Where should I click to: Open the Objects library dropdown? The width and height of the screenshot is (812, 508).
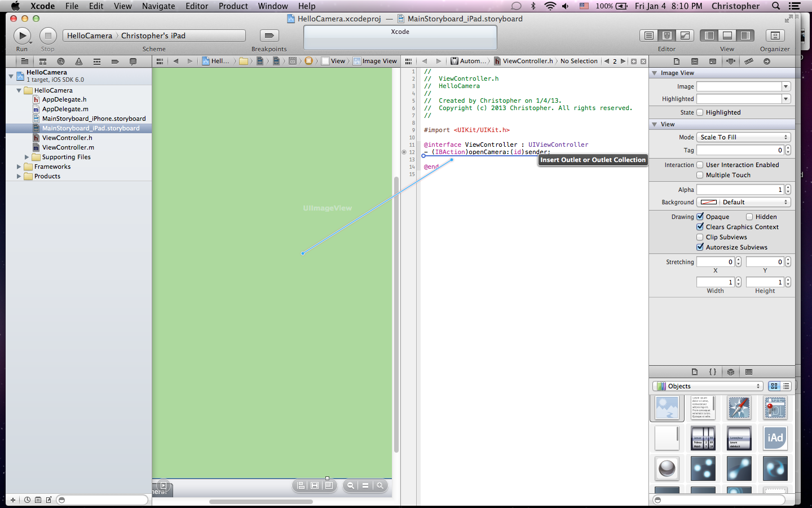(x=708, y=386)
